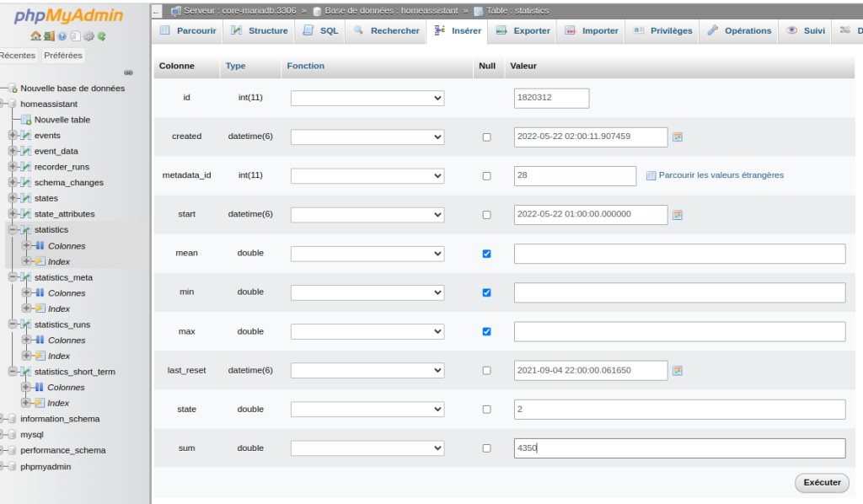This screenshot has width=863, height=504.
Task: Uncheck Null checkbox for min
Action: (x=486, y=292)
